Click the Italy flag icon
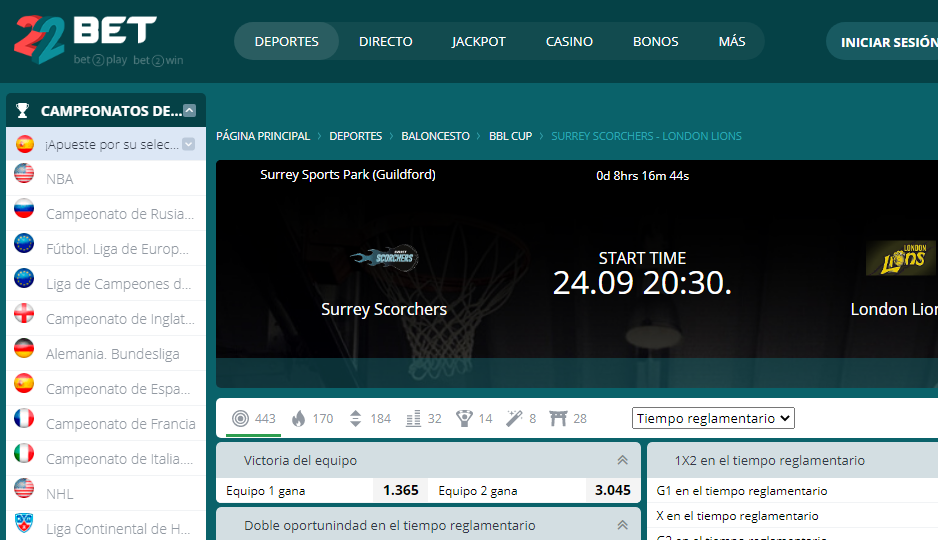 coord(24,453)
